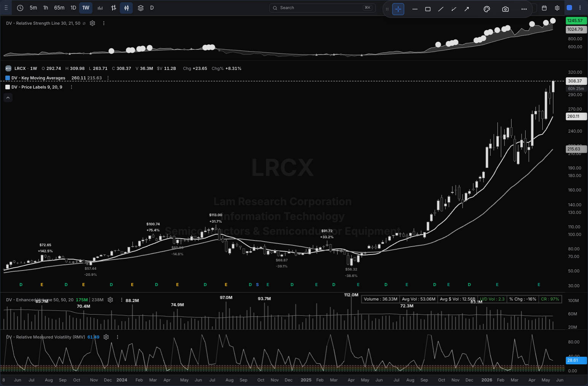Open Relative Strength Line more options dots

(103, 23)
